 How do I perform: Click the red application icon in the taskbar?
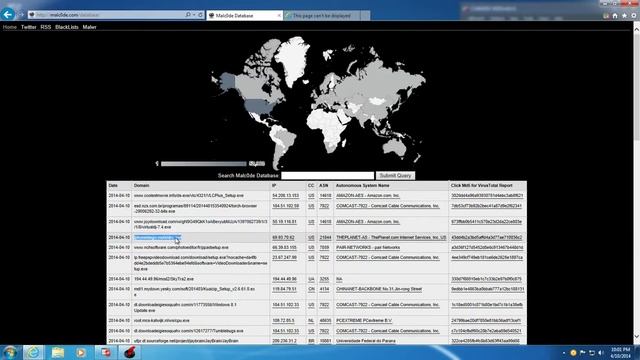tap(129, 352)
